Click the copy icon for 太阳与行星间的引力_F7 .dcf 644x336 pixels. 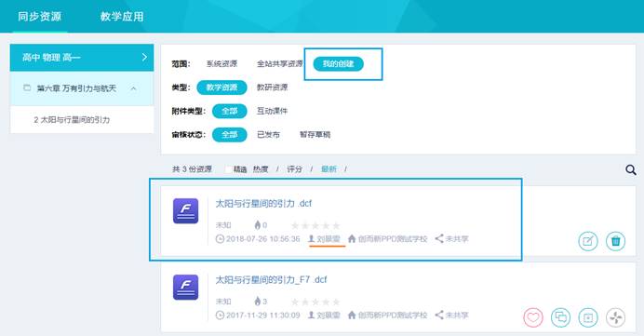tap(560, 317)
